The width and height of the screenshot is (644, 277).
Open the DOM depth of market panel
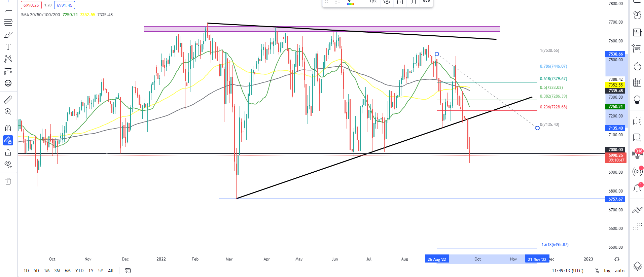click(x=637, y=227)
